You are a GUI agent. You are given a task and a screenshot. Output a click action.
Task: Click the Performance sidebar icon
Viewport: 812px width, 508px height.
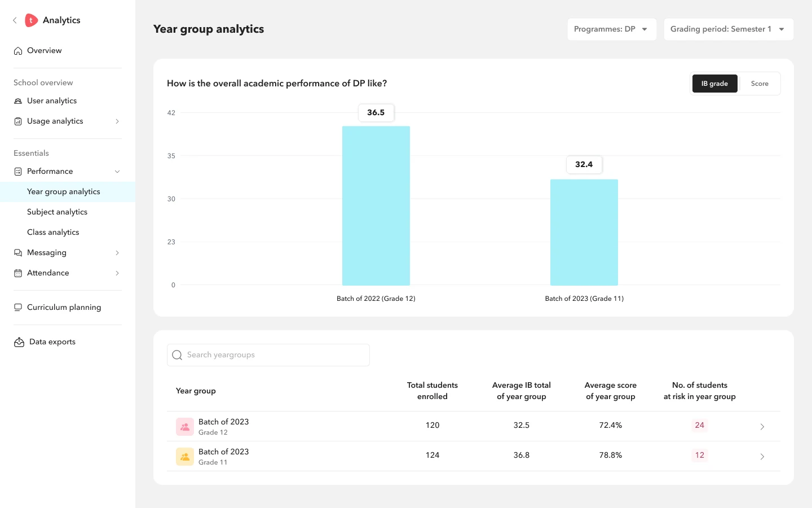tap(18, 172)
